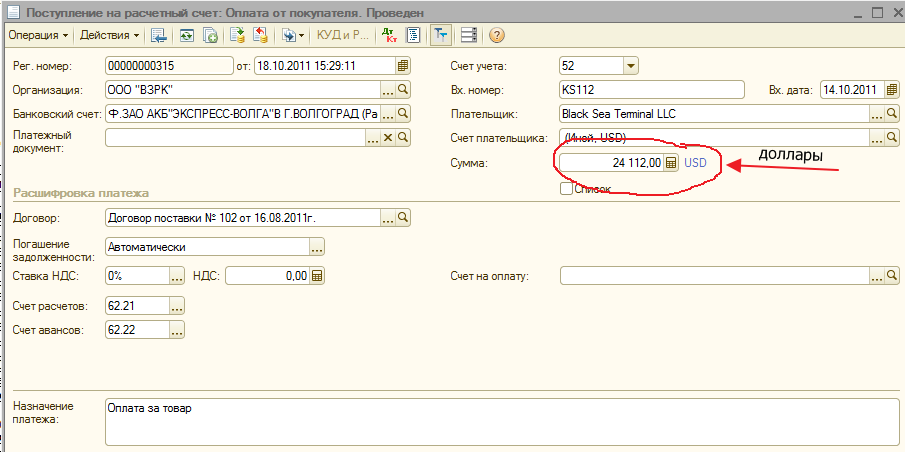Click into the Назначение платежа text area

[500, 422]
